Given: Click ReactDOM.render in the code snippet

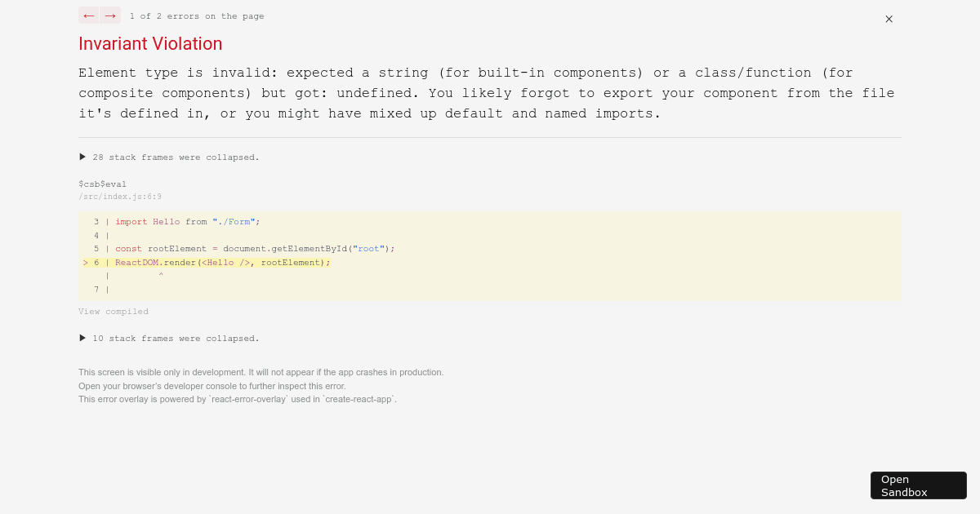Looking at the screenshot, I should (155, 262).
